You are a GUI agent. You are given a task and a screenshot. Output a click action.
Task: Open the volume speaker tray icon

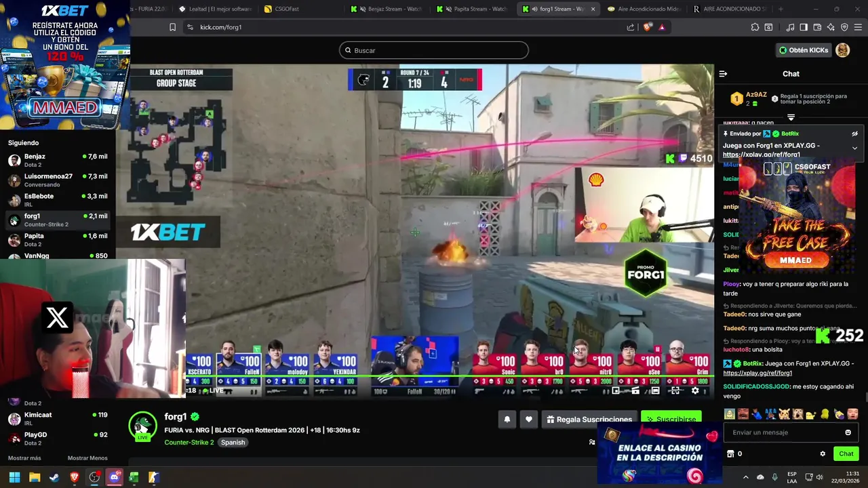tap(820, 477)
